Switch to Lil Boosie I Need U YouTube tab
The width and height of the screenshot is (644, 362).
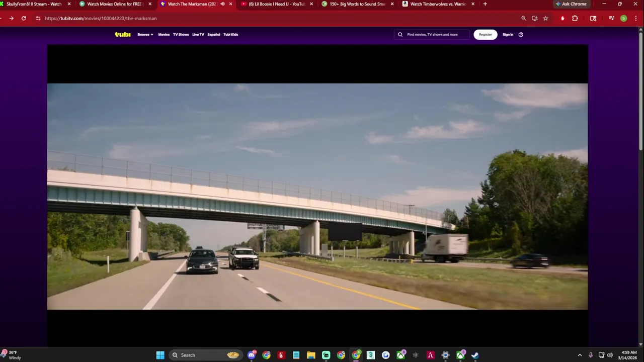[x=277, y=4]
